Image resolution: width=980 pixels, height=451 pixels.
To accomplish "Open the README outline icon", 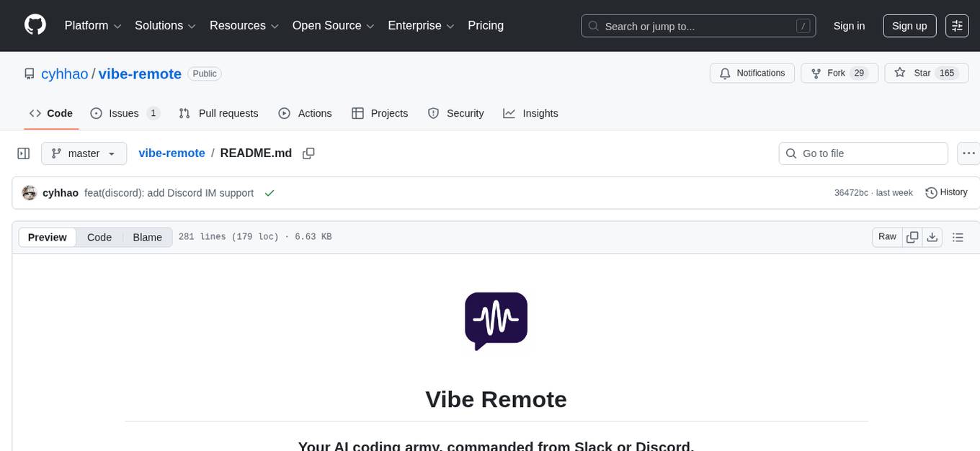I will click(958, 236).
